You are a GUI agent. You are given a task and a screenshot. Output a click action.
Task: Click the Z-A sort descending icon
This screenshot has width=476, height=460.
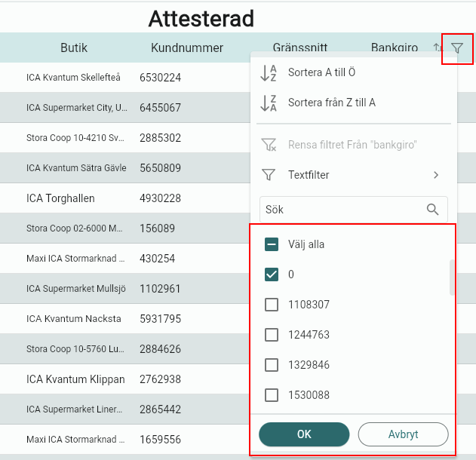(269, 103)
